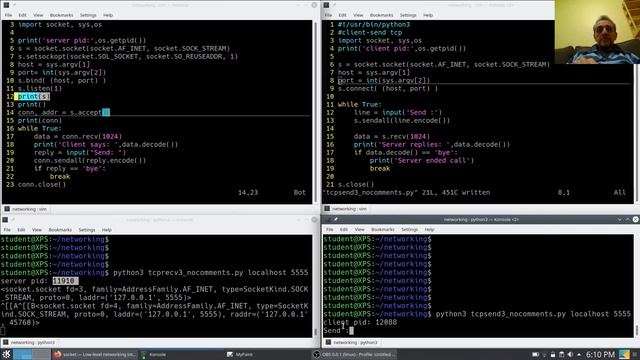Open Edit menu in server vim window
The image size is (640, 360).
pyautogui.click(x=22, y=15)
